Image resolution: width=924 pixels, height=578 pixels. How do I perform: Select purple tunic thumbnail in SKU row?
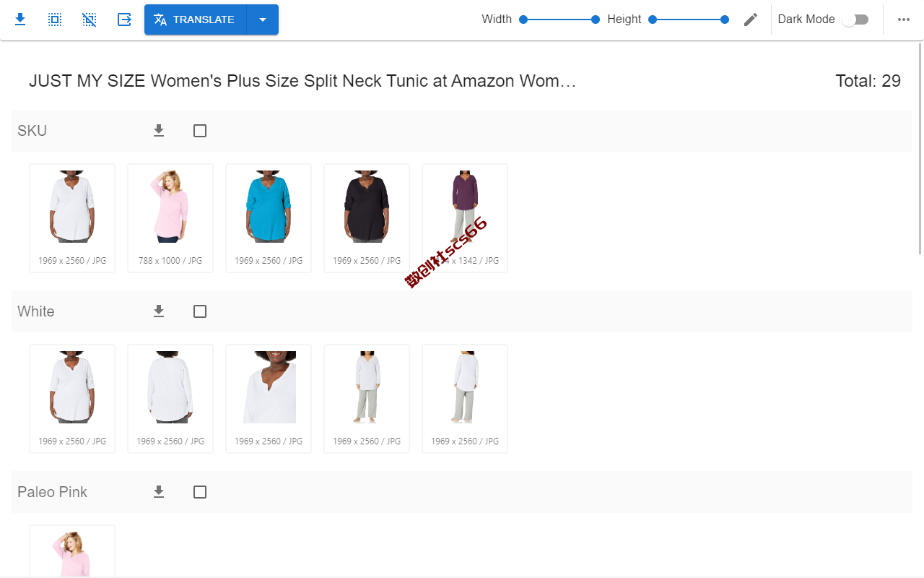[465, 218]
